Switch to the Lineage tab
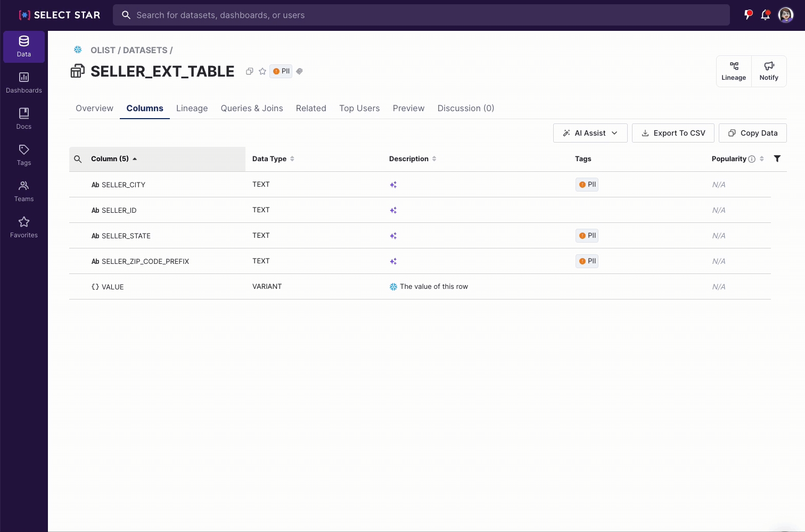Viewport: 805px width, 532px height. pyautogui.click(x=192, y=108)
